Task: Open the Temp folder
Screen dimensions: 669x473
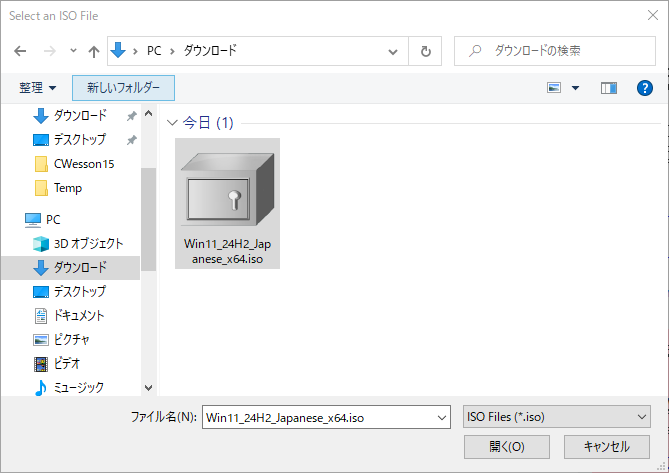Action: (x=67, y=188)
